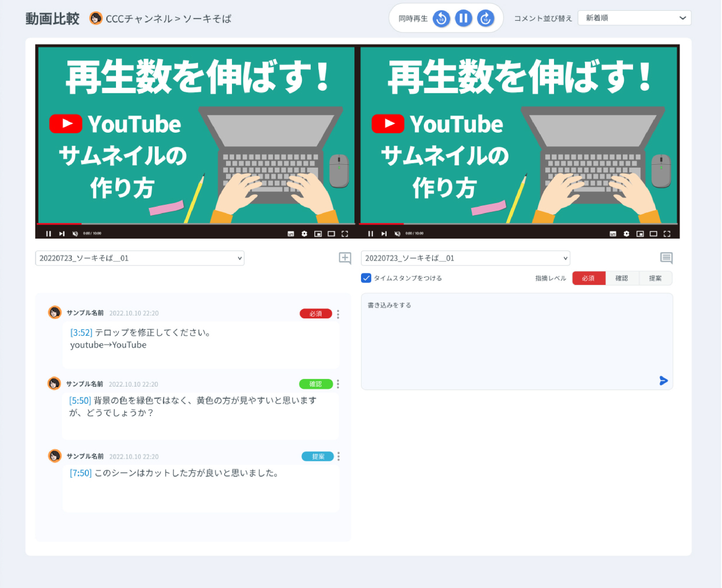722x588 pixels.
Task: Open the コメント並び替え sort dropdown showing 新着順
Action: 634,18
